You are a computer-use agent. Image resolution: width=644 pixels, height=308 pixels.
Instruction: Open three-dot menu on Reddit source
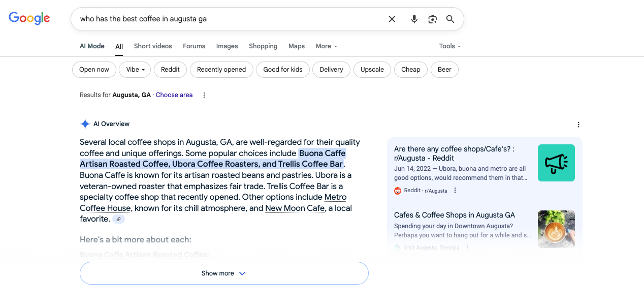coord(455,191)
